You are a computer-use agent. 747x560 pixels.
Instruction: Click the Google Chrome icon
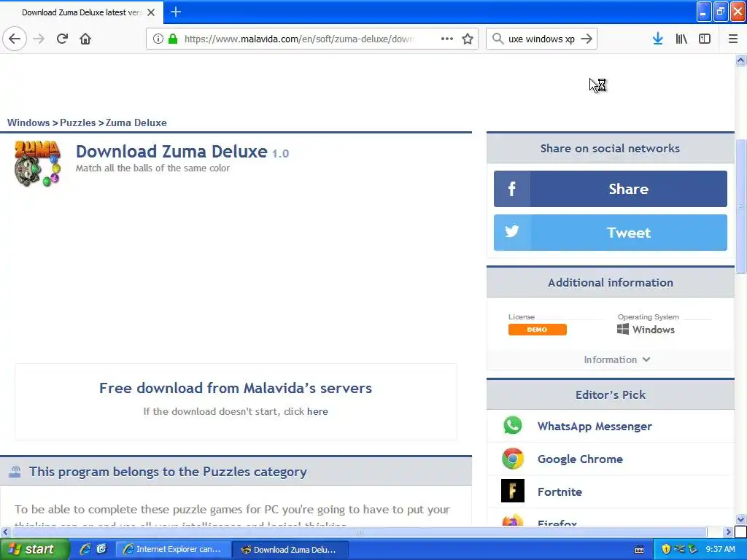513,459
